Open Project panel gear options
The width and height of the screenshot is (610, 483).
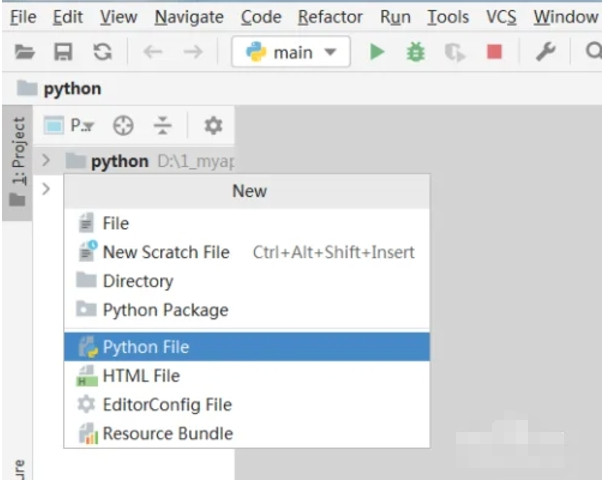pyautogui.click(x=213, y=126)
